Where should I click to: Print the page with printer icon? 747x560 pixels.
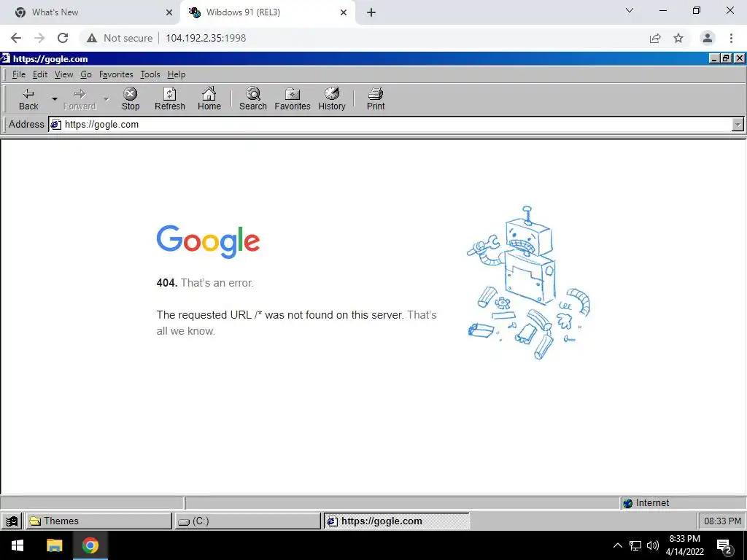[376, 99]
